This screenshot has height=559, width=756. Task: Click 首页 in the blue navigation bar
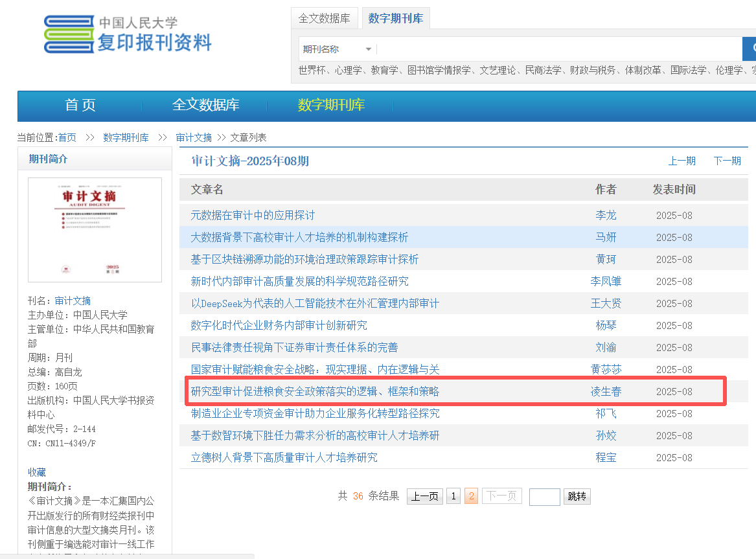(80, 105)
